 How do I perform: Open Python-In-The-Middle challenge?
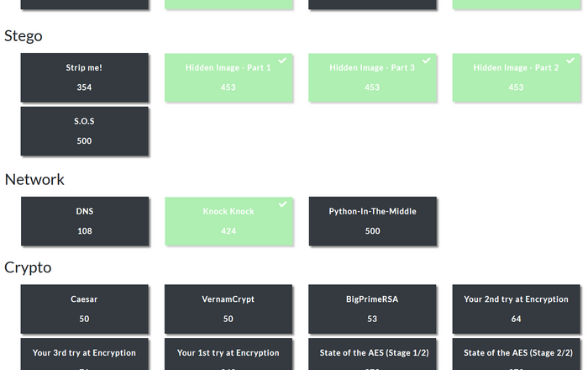click(x=372, y=221)
